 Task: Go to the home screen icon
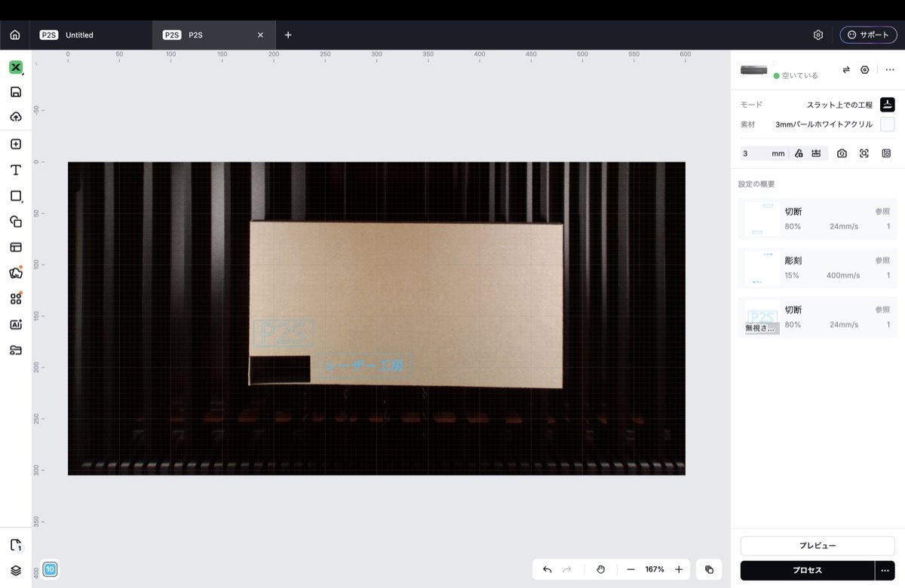point(15,35)
